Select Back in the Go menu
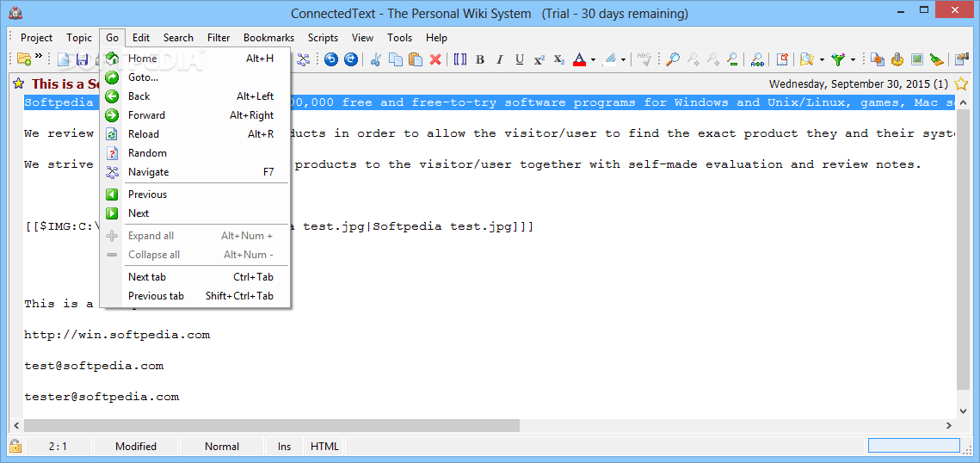The width and height of the screenshot is (980, 463). [x=195, y=96]
